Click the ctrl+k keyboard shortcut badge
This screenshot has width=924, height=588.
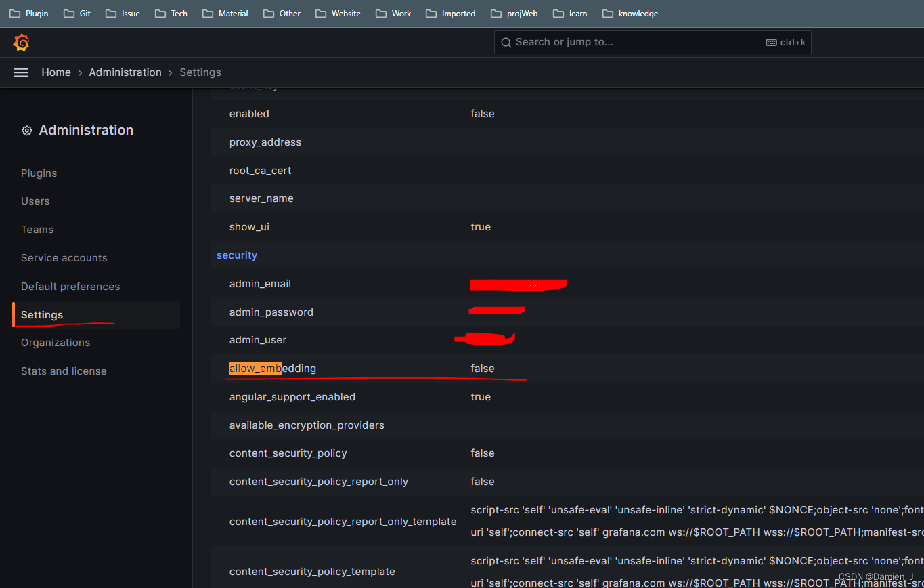point(785,41)
